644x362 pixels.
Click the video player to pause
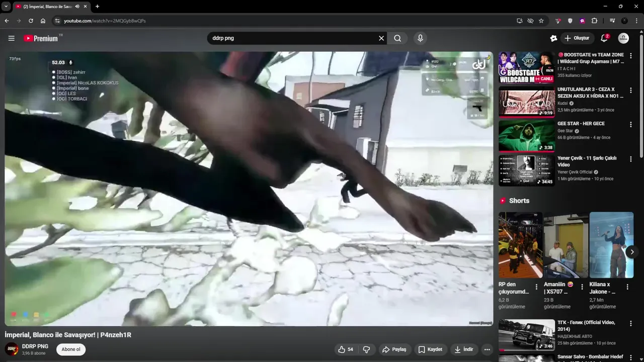pyautogui.click(x=249, y=189)
